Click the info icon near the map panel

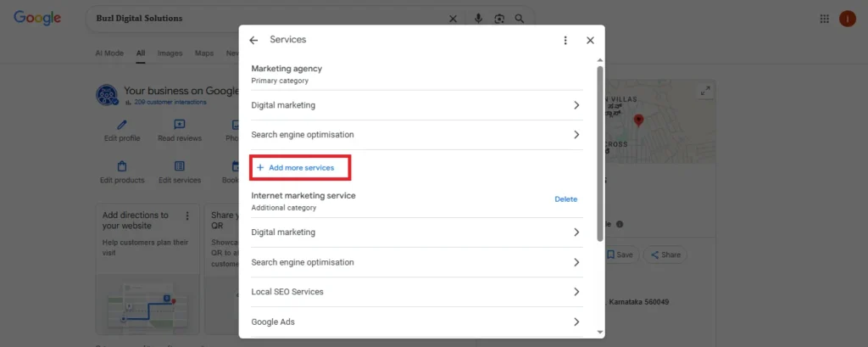click(x=620, y=225)
